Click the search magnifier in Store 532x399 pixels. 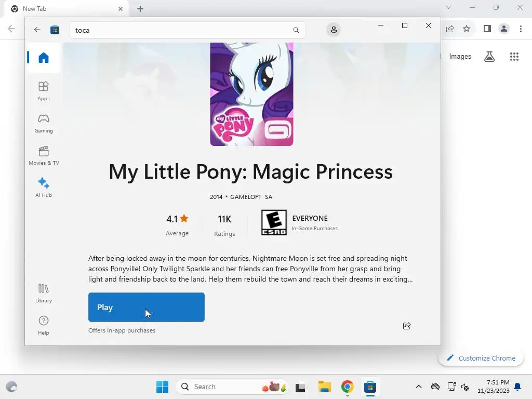click(296, 30)
